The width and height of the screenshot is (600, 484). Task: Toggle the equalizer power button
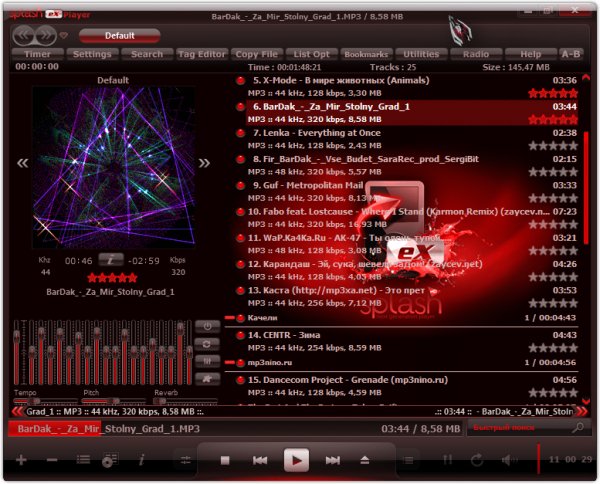click(207, 327)
